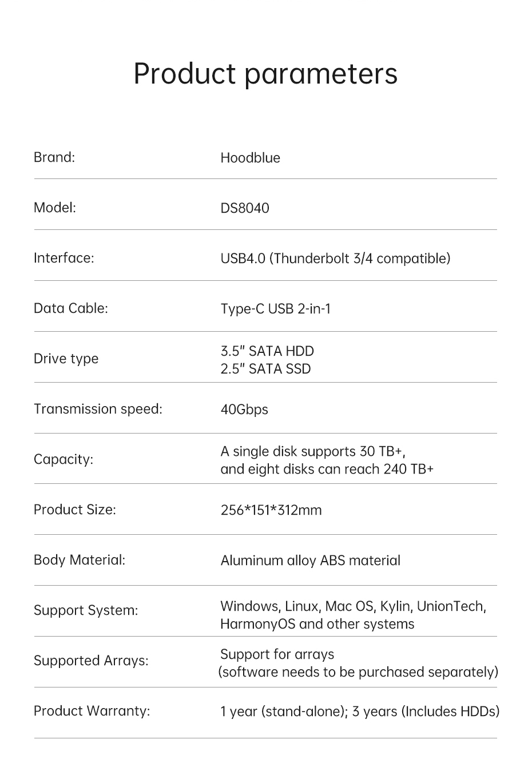Click the "Drive type" label

[x=66, y=359]
